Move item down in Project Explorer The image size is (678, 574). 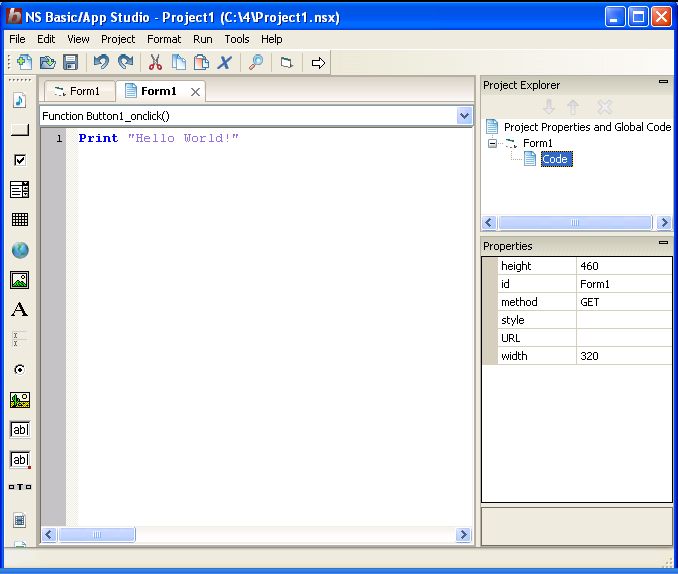click(549, 106)
